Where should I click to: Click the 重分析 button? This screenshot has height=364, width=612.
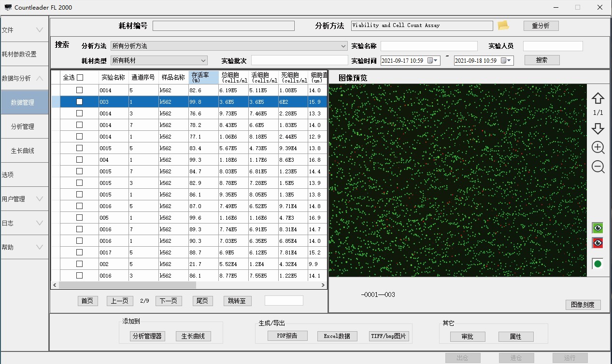click(x=541, y=26)
